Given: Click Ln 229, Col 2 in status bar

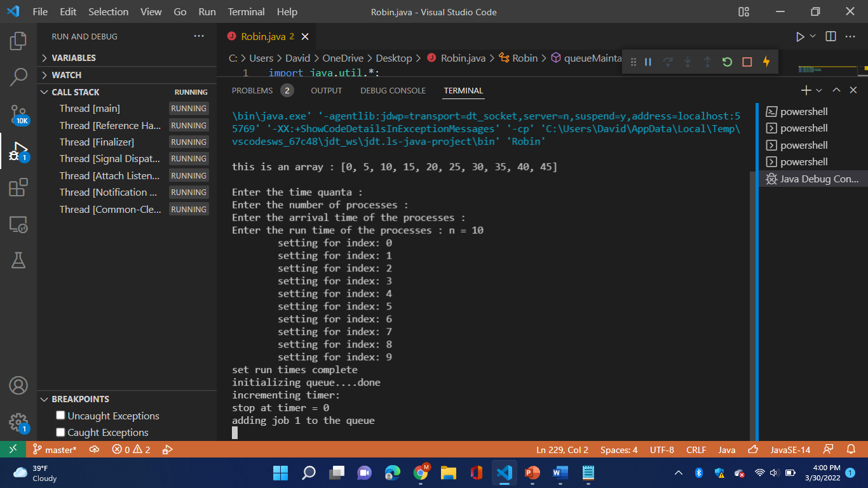Looking at the screenshot, I should [x=562, y=449].
